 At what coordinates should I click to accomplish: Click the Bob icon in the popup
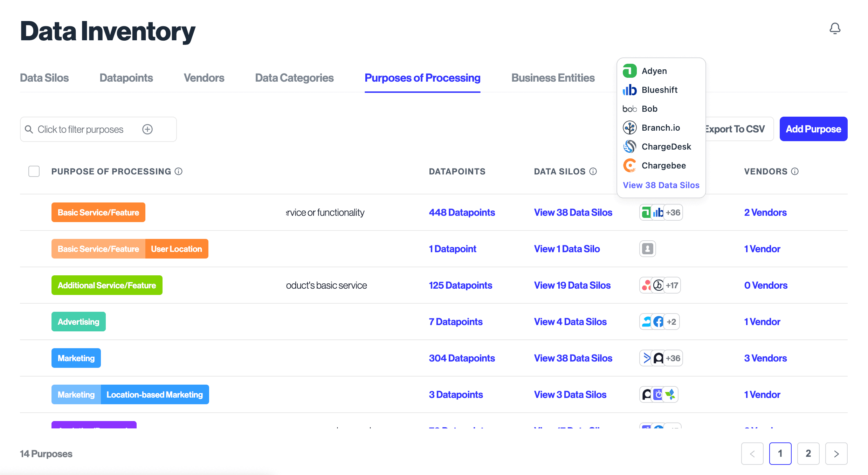pos(629,109)
